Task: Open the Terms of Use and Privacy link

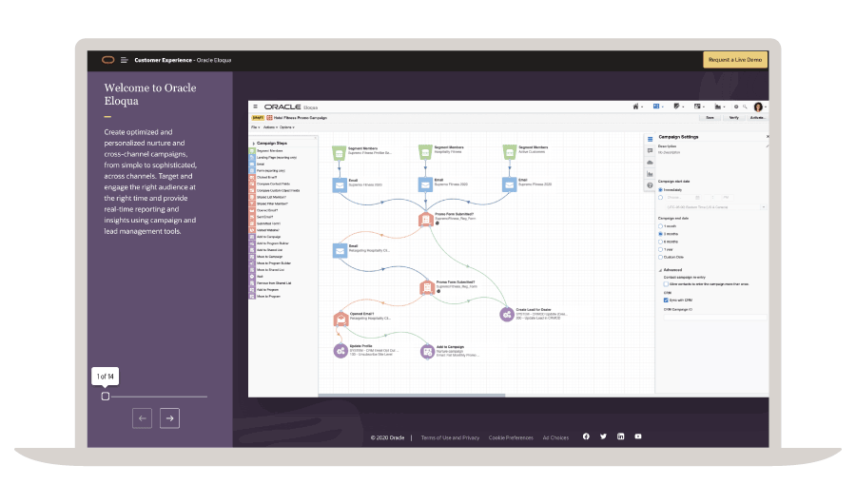Action: (450, 437)
